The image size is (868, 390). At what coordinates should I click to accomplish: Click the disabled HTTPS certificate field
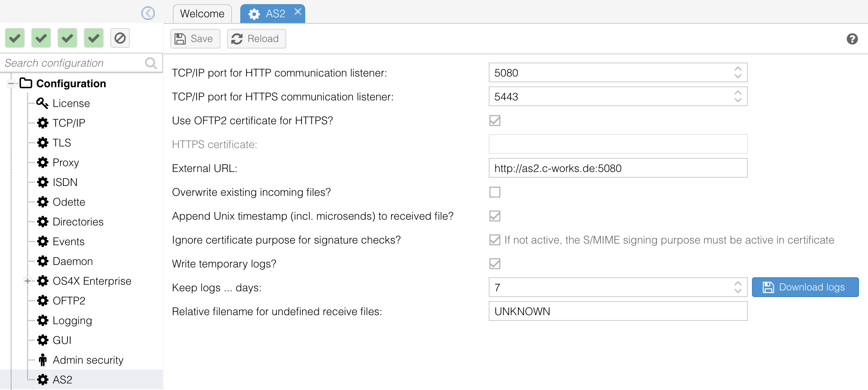[618, 144]
